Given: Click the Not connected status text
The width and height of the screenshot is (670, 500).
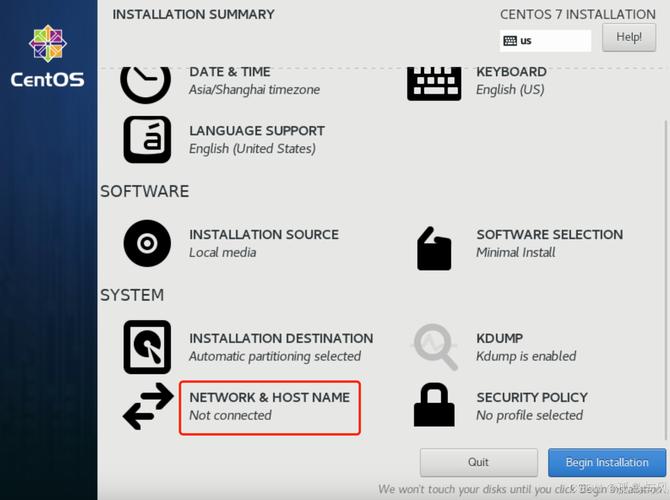Looking at the screenshot, I should [x=230, y=415].
